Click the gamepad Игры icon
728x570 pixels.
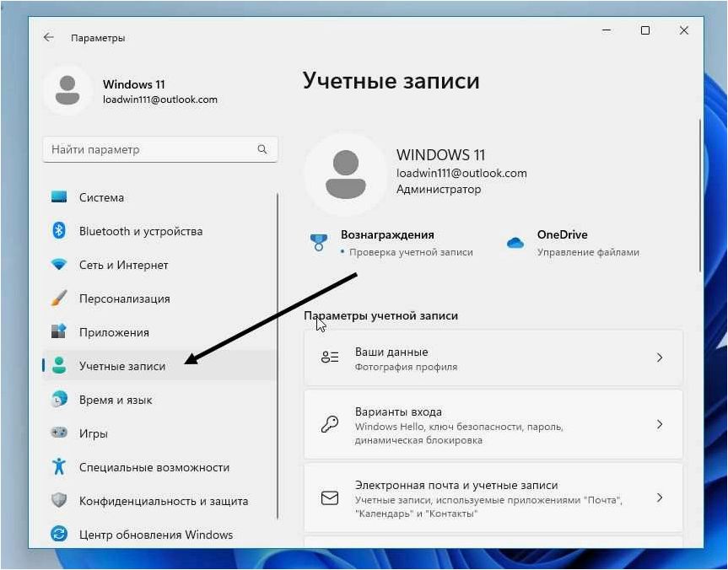(59, 433)
